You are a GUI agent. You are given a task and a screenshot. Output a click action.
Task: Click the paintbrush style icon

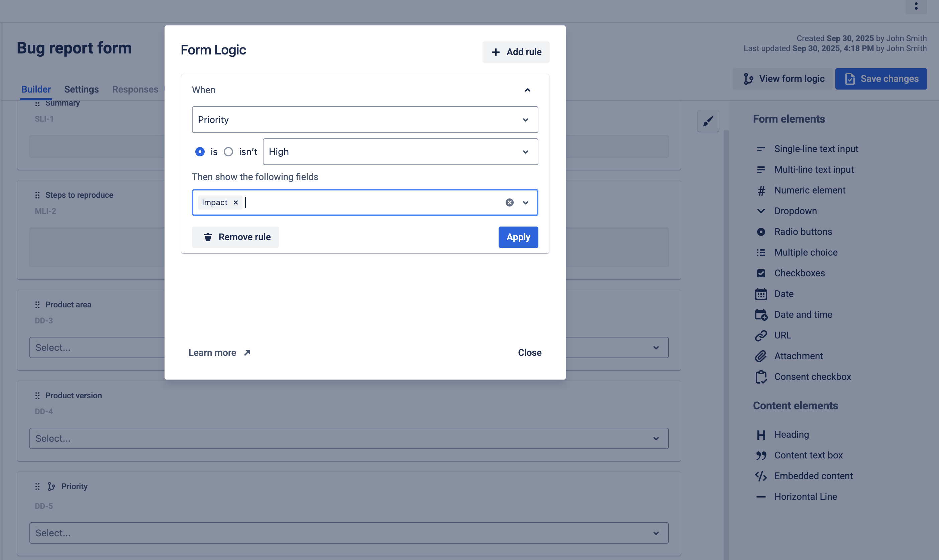click(708, 121)
